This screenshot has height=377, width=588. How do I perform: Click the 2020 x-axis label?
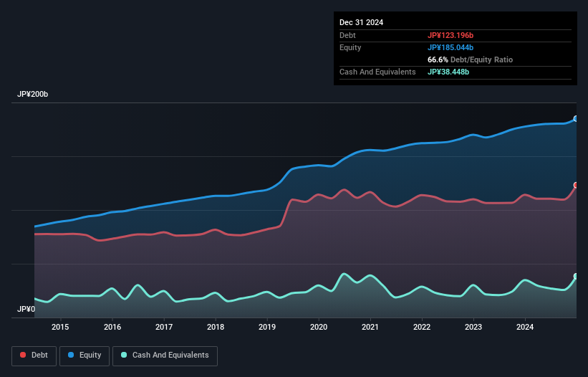tap(319, 327)
